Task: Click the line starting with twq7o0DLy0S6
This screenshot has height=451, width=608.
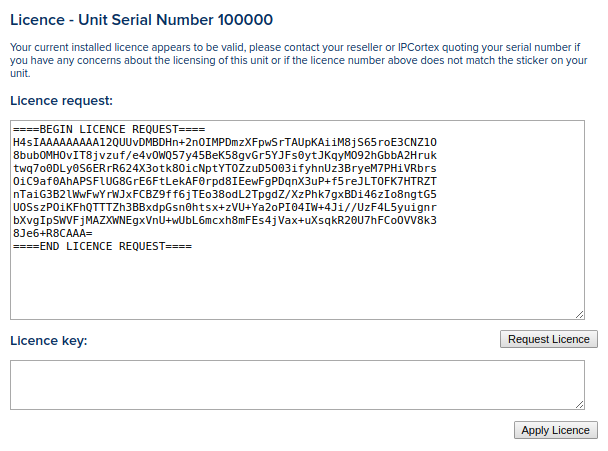Action: [225, 168]
